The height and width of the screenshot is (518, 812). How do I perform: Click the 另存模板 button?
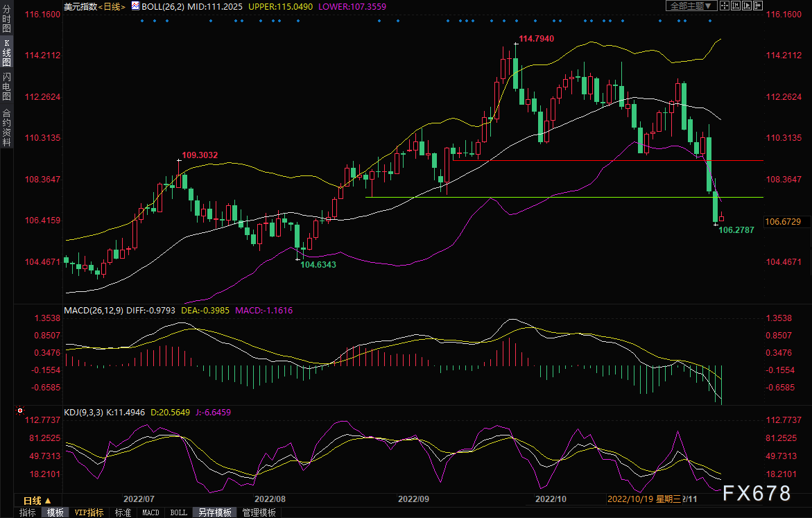214,512
